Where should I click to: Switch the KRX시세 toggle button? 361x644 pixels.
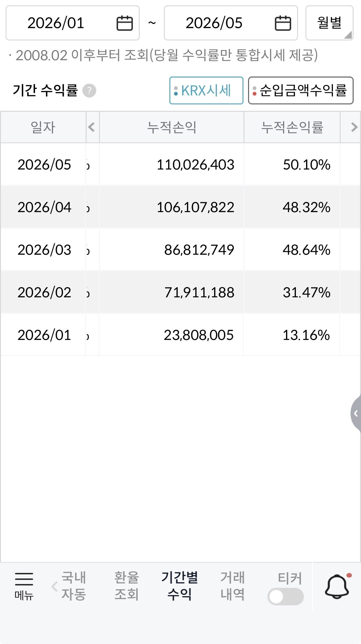(206, 90)
